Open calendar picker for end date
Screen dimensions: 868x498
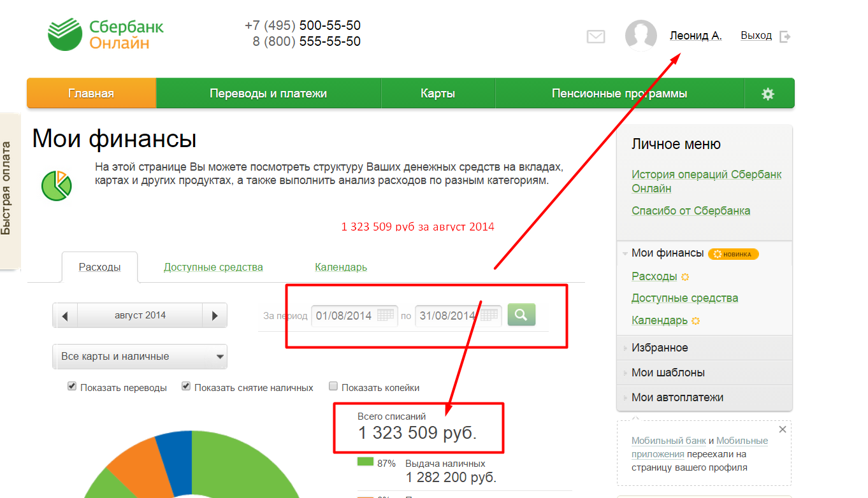[x=489, y=315]
